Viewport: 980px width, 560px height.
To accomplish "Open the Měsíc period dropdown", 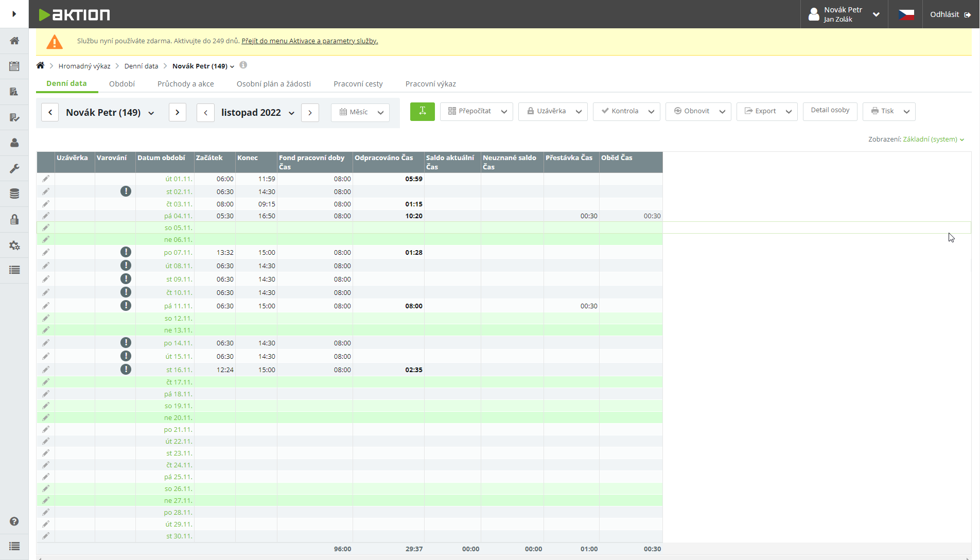I will click(x=360, y=112).
